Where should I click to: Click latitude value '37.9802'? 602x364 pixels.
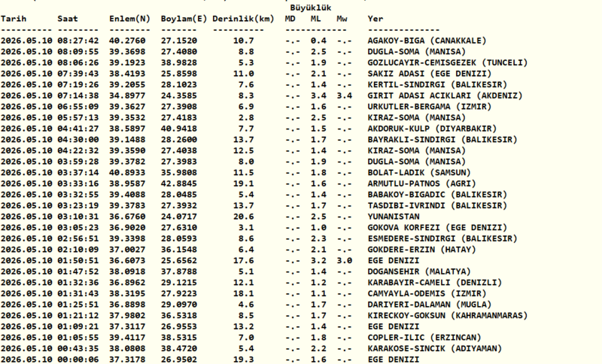[x=127, y=316]
